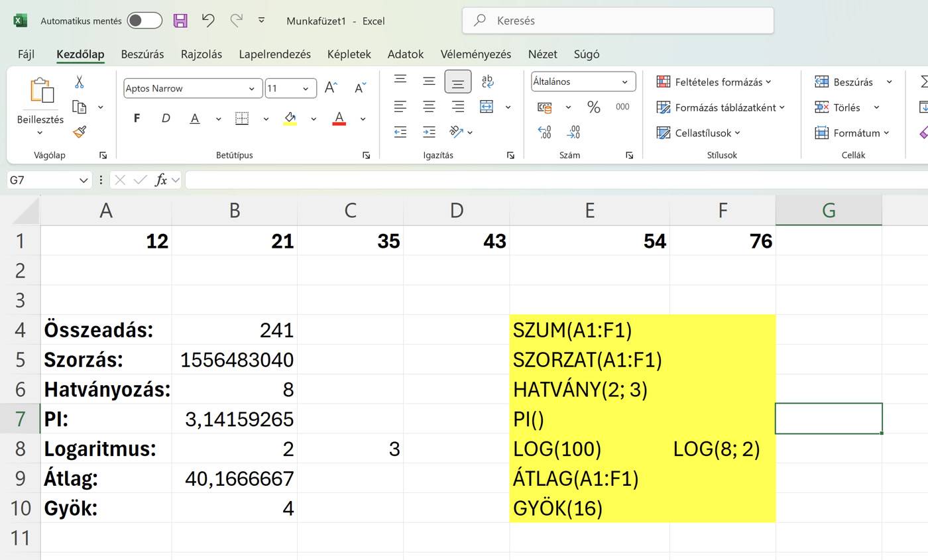Align cell content to bottom
The image size is (928, 560).
pyautogui.click(x=457, y=82)
